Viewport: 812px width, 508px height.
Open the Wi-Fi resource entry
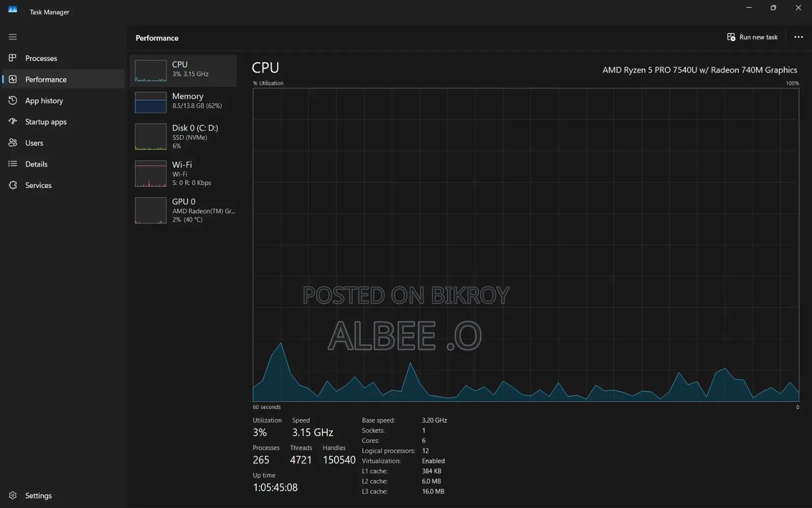point(183,174)
